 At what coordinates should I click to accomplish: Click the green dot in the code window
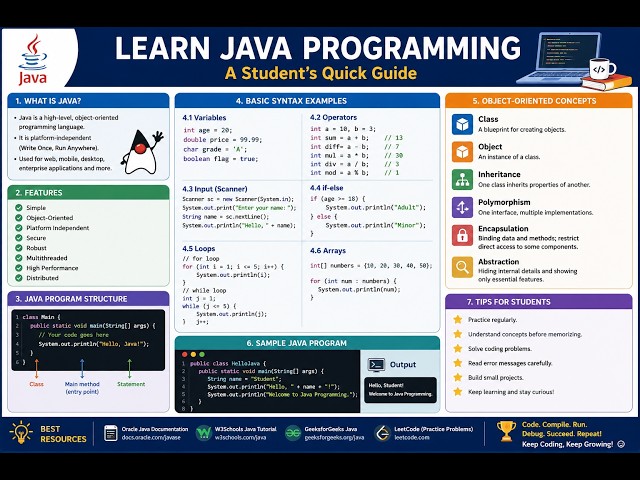pos(202,355)
